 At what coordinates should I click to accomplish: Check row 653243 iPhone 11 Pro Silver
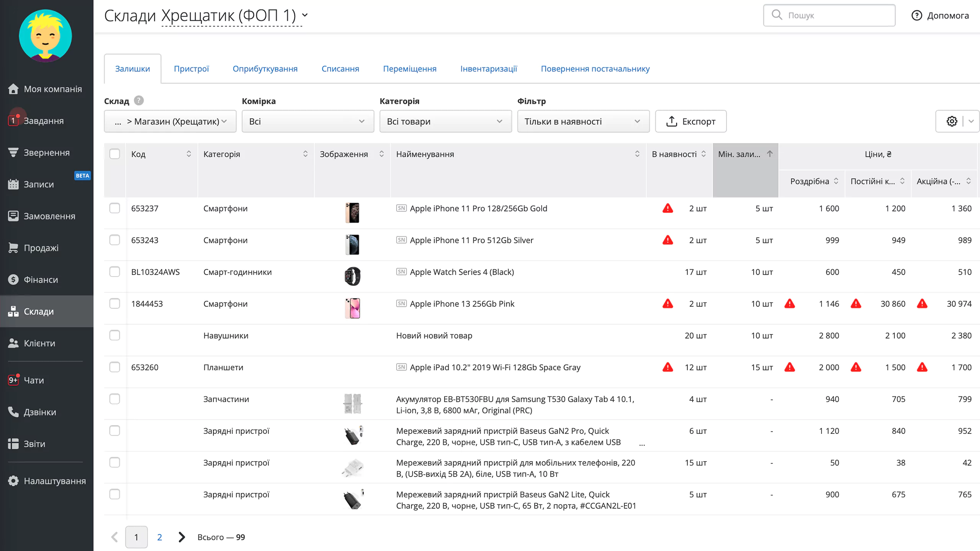[114, 240]
